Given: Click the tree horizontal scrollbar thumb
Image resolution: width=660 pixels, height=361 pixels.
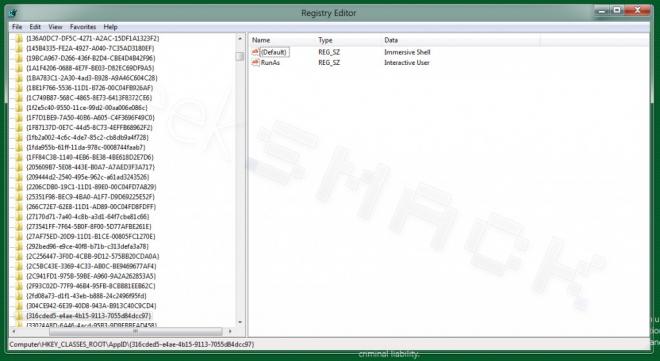Looking at the screenshot, I should (135, 332).
